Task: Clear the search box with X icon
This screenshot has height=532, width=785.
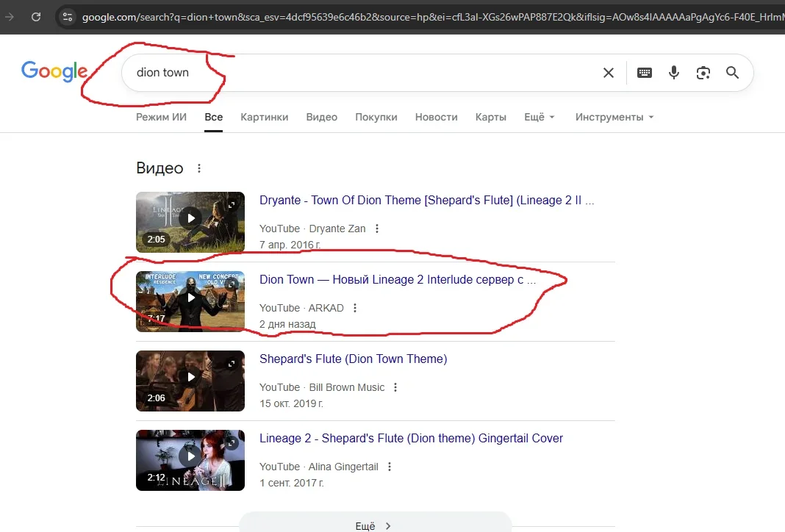Action: 608,73
